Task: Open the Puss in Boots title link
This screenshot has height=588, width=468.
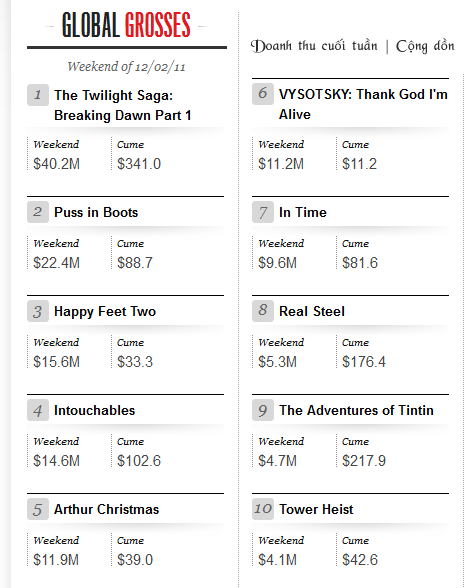Action: (x=96, y=212)
